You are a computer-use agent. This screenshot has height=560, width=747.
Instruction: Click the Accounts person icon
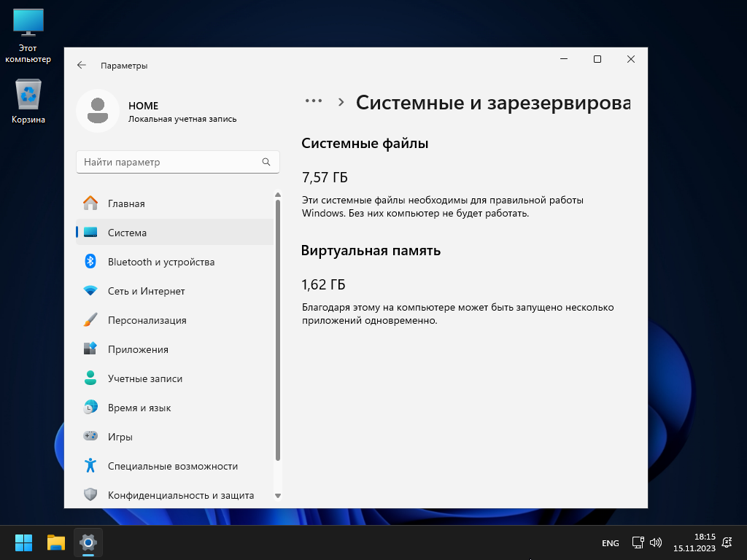(x=90, y=378)
